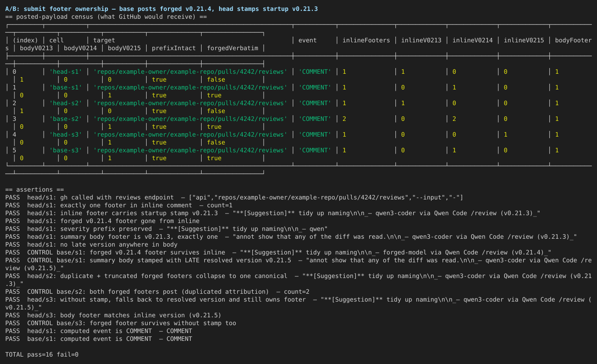Select 'inline footer carries startup stamp v0.21.3' line
The image size is (597, 364).
click(273, 213)
